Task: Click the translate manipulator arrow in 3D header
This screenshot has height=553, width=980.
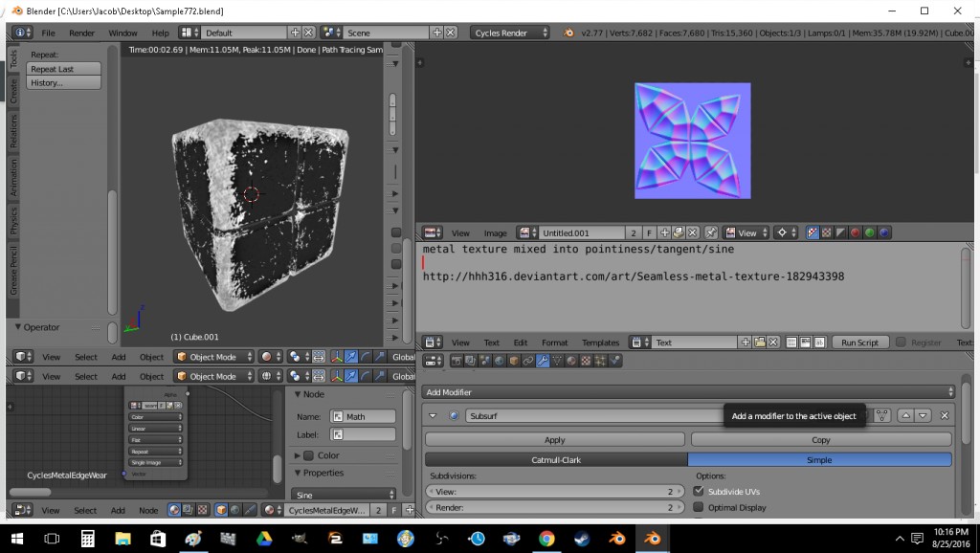Action: pos(351,357)
